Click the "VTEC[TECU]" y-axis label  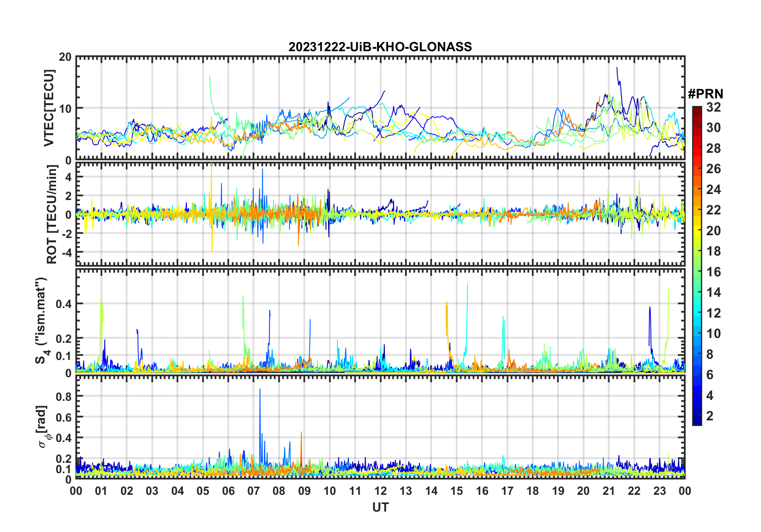pyautogui.click(x=49, y=108)
